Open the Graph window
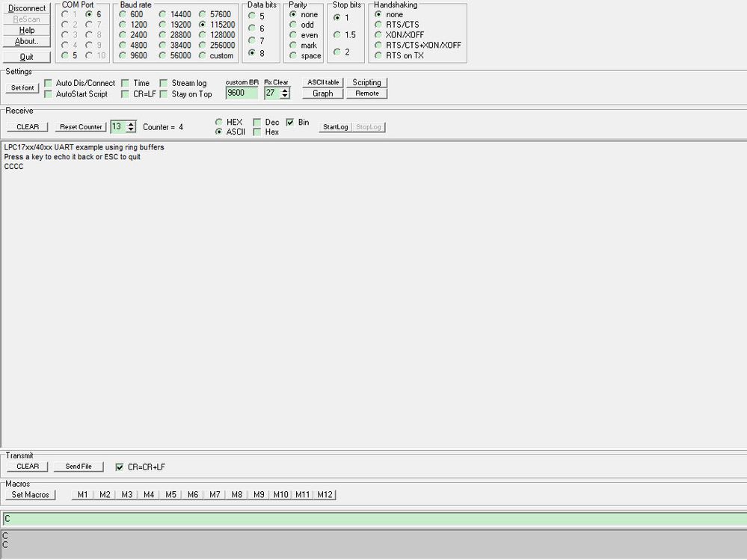 click(323, 93)
